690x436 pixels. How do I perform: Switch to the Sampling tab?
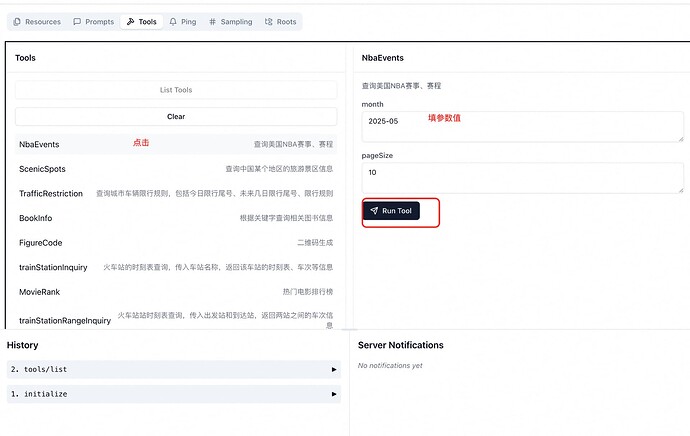(231, 22)
